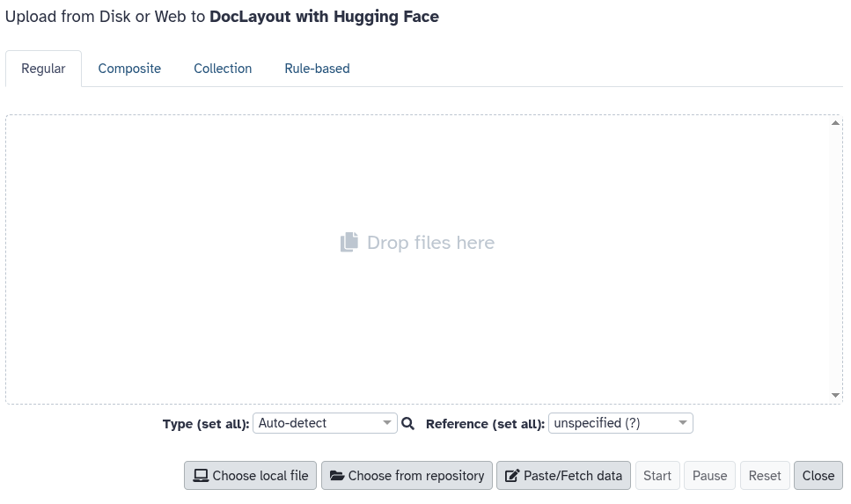851x504 pixels.
Task: Switch to the Regular tab
Action: pyautogui.click(x=43, y=69)
